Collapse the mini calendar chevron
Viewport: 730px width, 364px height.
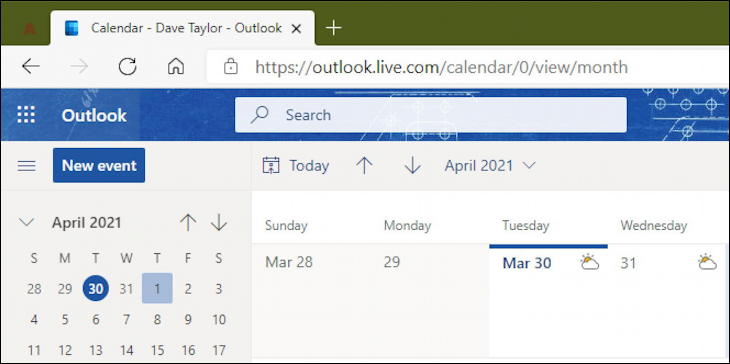click(x=27, y=222)
